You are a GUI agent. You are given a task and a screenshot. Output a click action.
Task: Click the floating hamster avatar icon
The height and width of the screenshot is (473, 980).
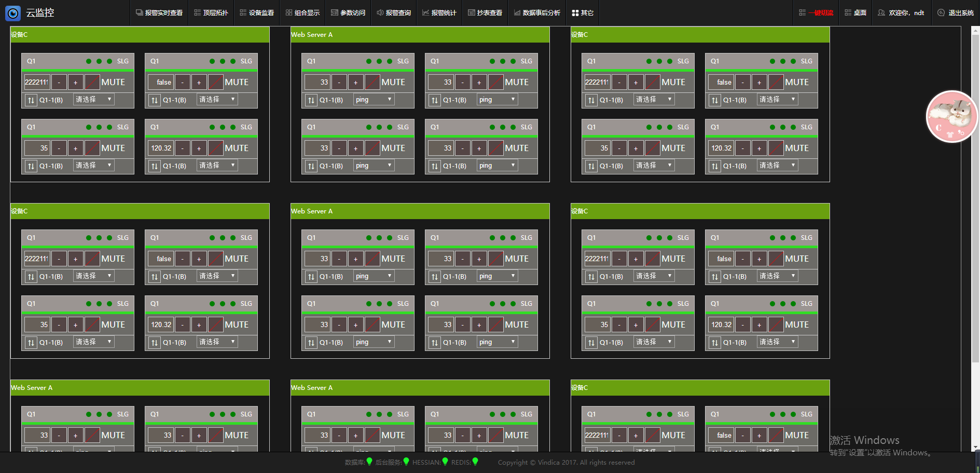click(x=951, y=117)
